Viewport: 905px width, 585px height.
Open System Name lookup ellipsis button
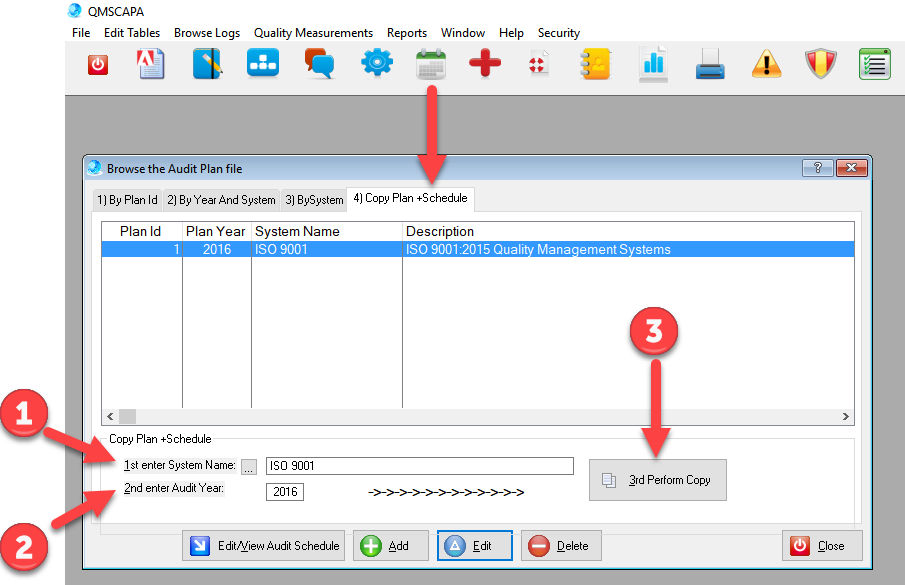(x=249, y=466)
